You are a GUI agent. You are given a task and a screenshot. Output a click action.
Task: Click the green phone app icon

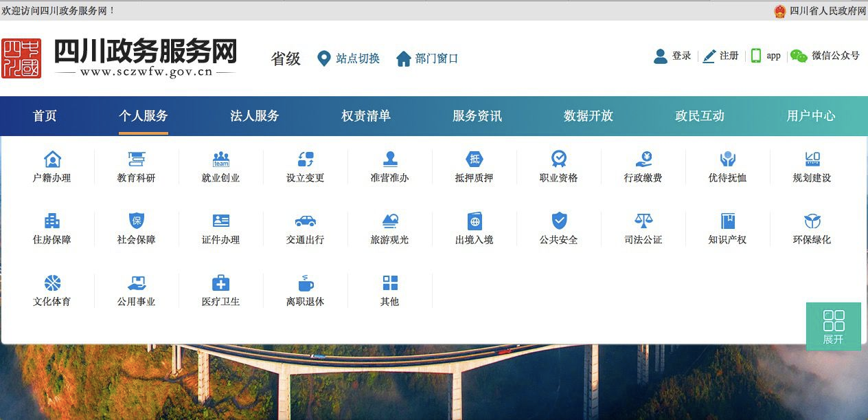[x=756, y=56]
